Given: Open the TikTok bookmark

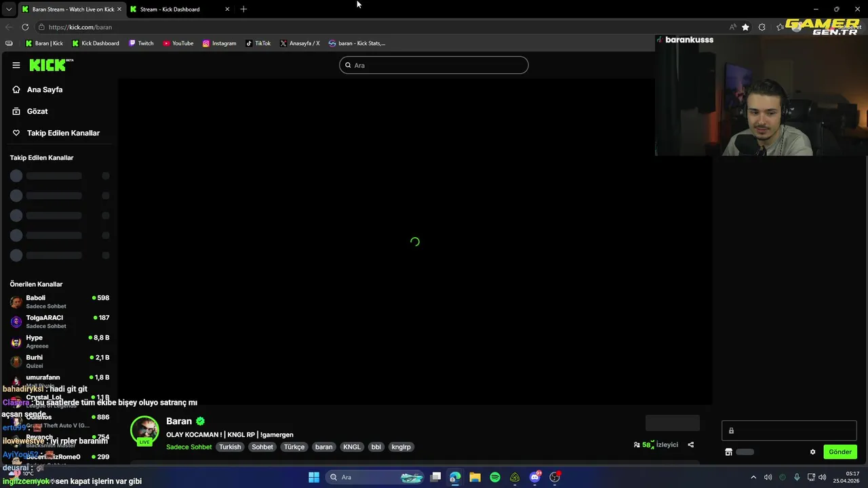Looking at the screenshot, I should 258,43.
